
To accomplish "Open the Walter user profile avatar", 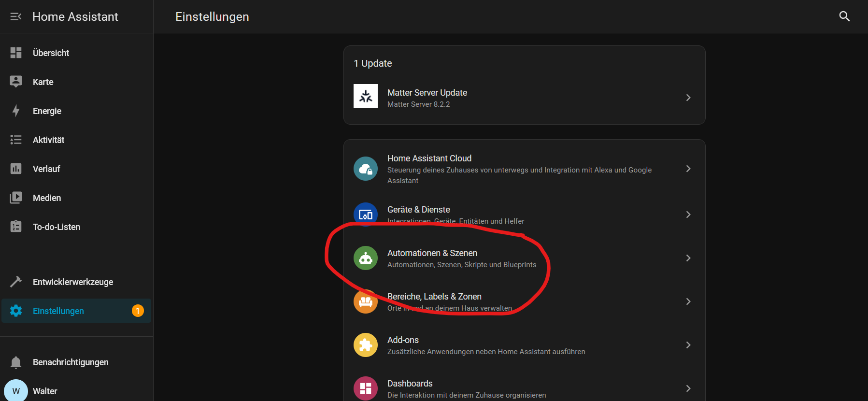I will [16, 391].
